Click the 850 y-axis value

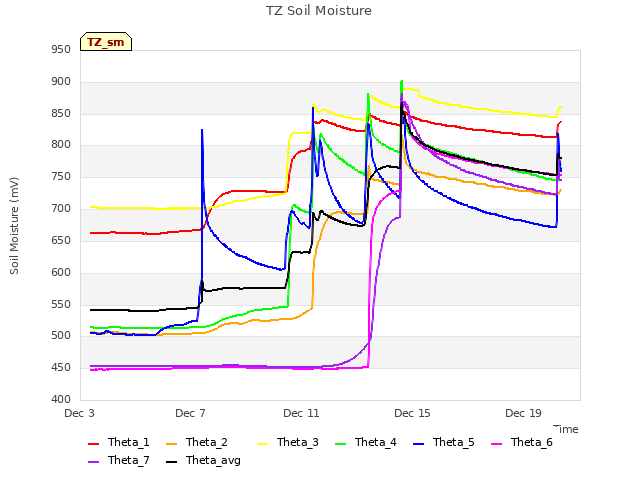[61, 113]
